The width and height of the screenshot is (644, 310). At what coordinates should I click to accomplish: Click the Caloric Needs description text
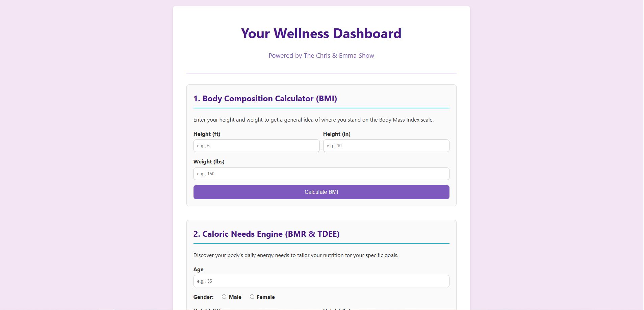[x=296, y=255]
